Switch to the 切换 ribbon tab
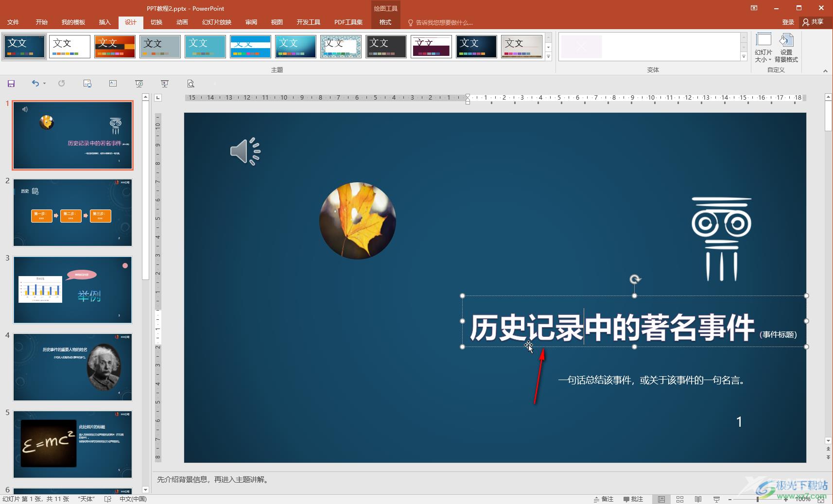The height and width of the screenshot is (504, 833). coord(156,22)
